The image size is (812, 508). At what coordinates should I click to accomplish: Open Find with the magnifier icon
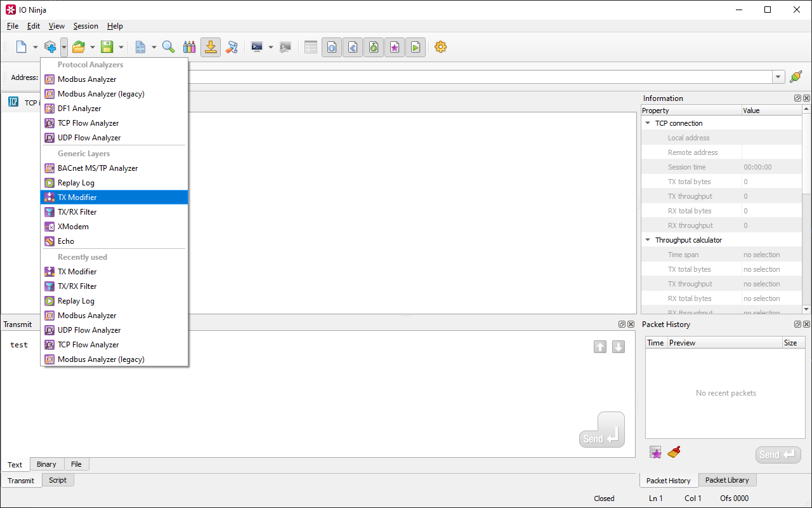[x=168, y=47]
